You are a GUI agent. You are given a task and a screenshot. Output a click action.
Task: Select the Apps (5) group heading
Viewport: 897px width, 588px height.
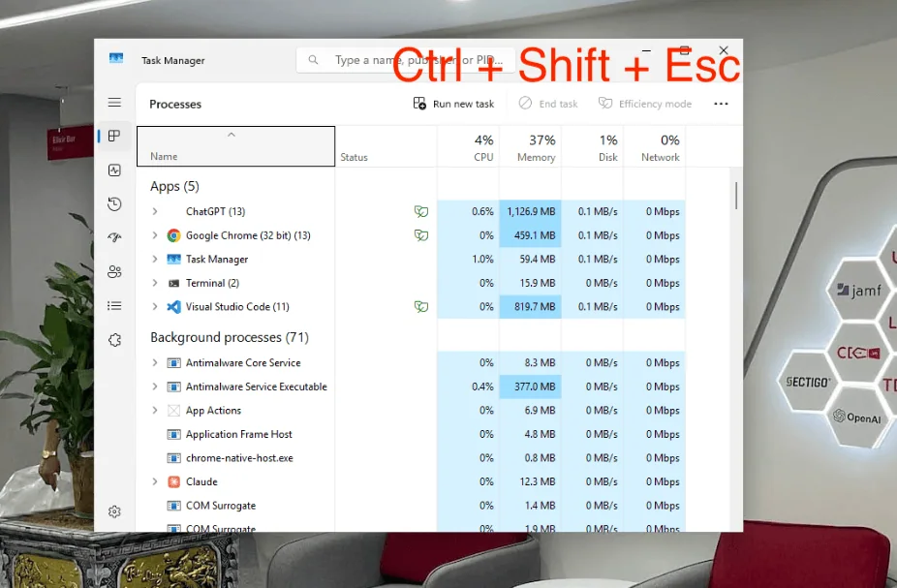[x=174, y=186]
